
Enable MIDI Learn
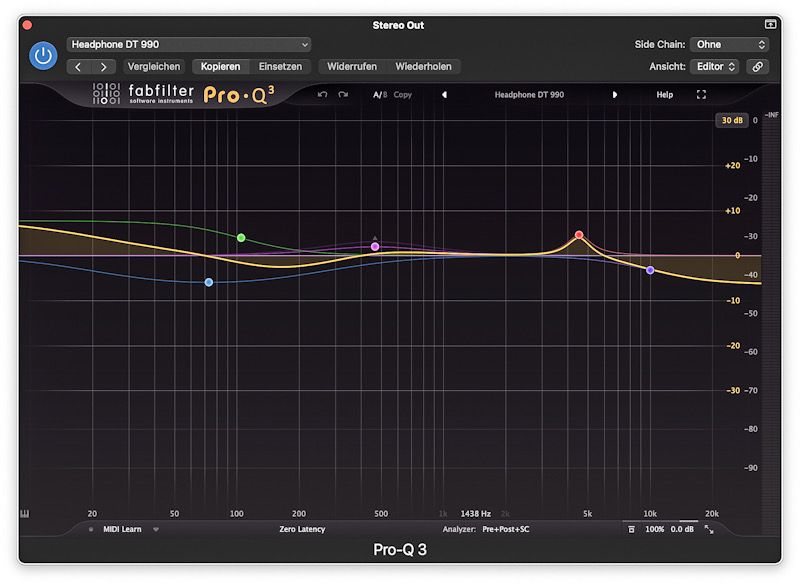click(122, 529)
